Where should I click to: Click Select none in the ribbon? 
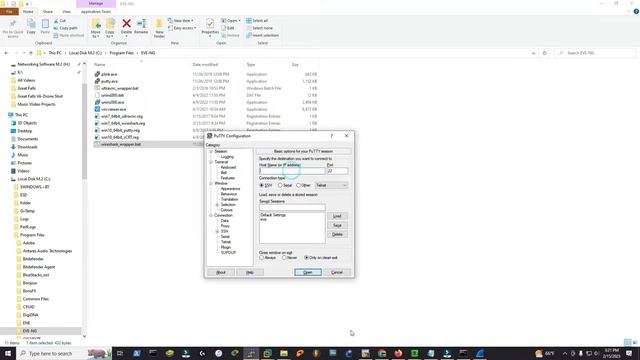click(259, 28)
